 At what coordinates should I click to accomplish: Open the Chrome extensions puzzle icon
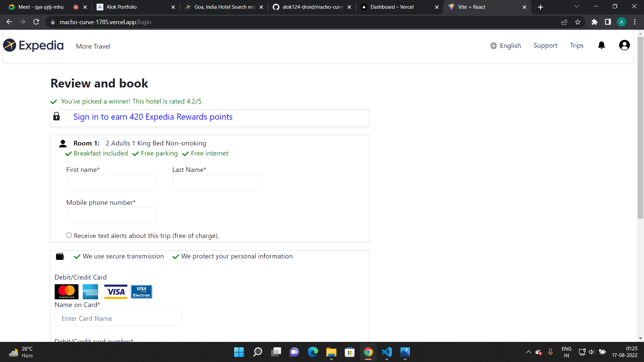pos(594,22)
